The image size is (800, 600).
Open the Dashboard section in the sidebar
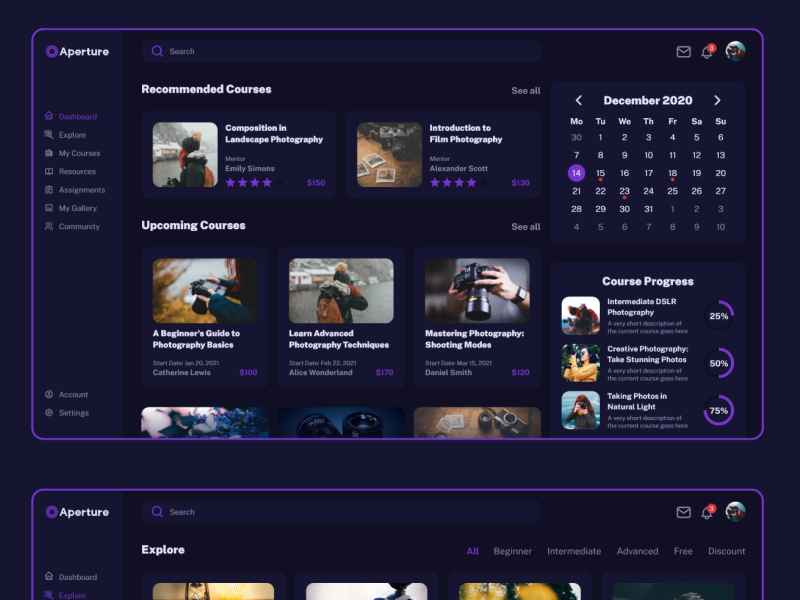pos(75,116)
